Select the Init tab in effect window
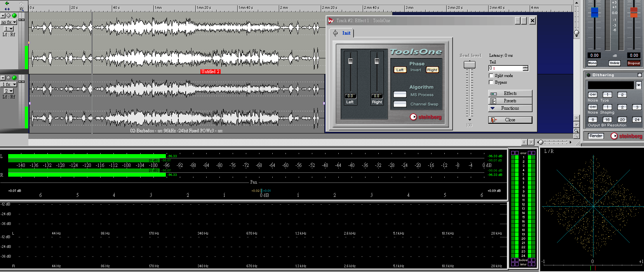This screenshot has width=644, height=272. tap(346, 33)
